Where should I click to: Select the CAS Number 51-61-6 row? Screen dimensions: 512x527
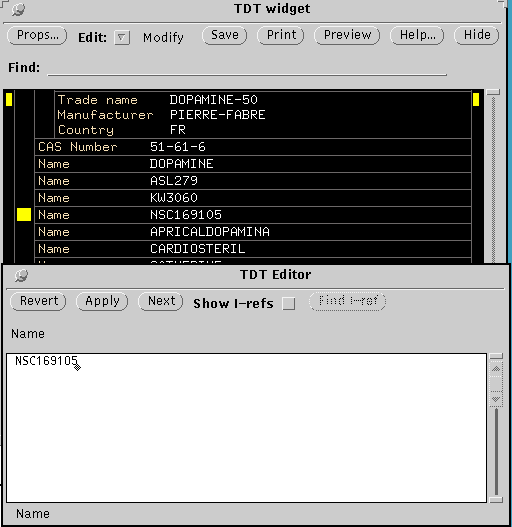coord(253,147)
